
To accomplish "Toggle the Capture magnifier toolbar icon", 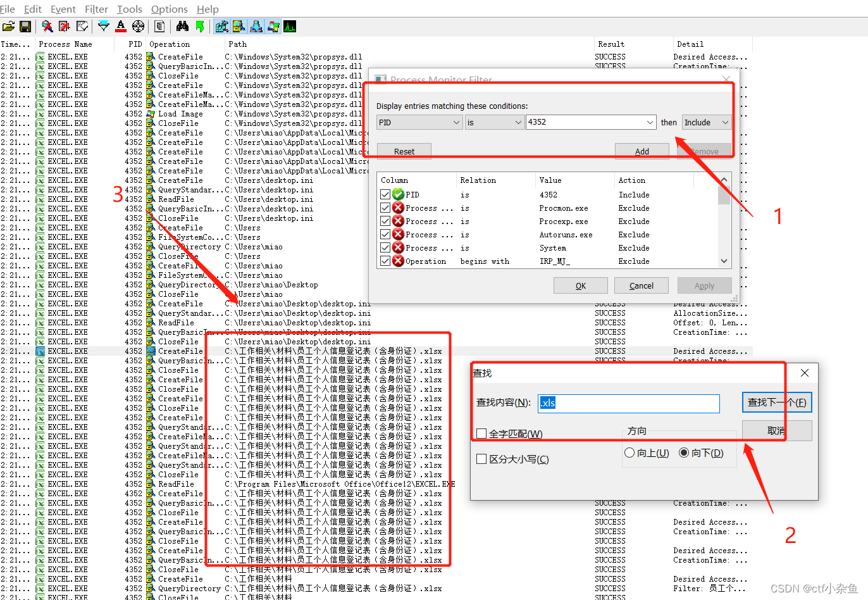I will (x=47, y=27).
